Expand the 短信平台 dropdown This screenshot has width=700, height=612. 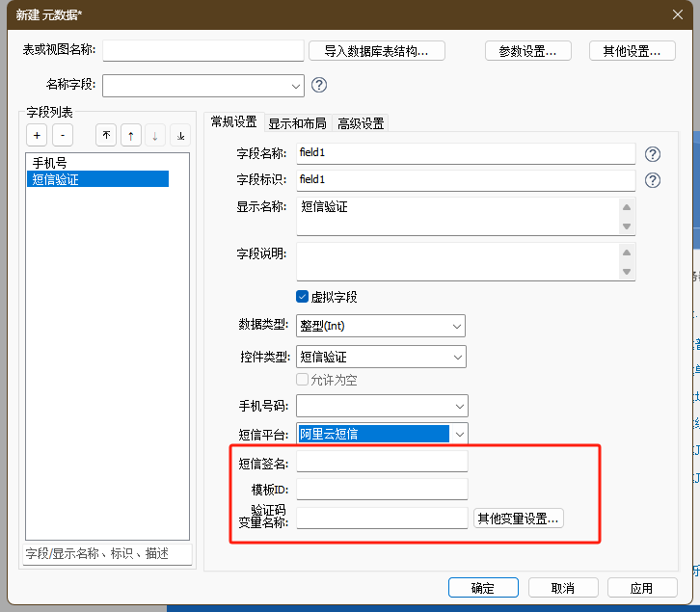point(459,434)
